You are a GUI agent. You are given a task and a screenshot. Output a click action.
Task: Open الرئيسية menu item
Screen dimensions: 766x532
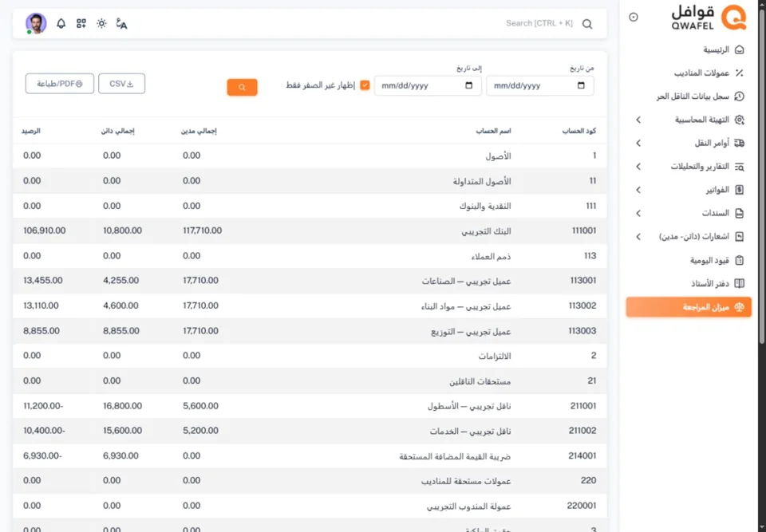(689, 49)
